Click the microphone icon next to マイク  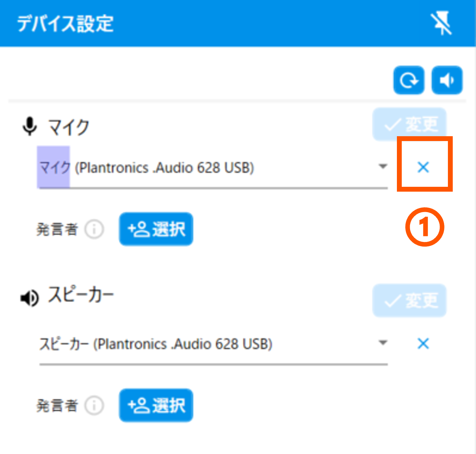pyautogui.click(x=30, y=126)
